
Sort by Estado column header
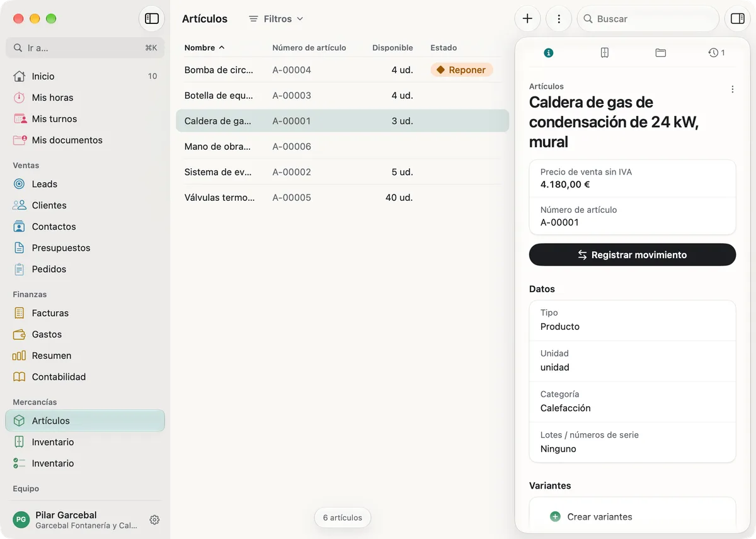444,48
